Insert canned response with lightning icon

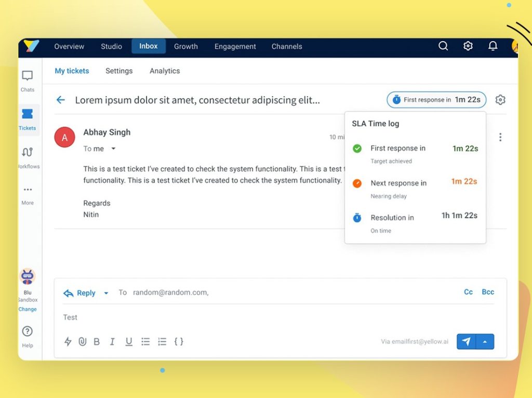point(68,341)
